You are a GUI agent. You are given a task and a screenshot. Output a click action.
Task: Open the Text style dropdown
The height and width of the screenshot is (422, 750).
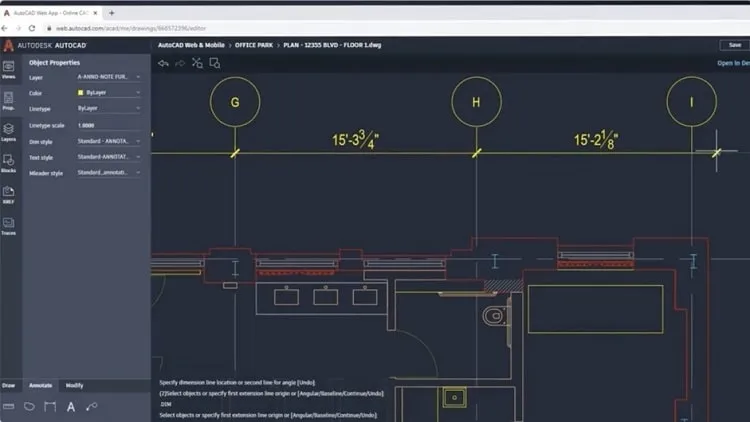click(x=109, y=157)
